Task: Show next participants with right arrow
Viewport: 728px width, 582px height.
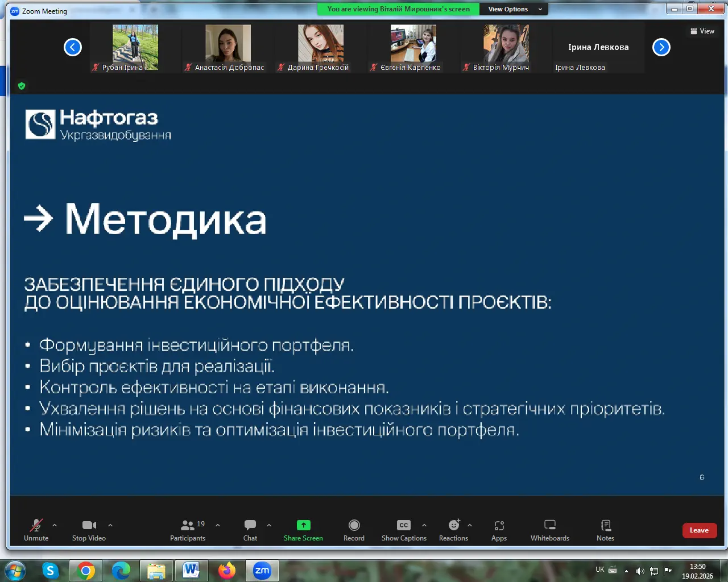Action: click(661, 47)
